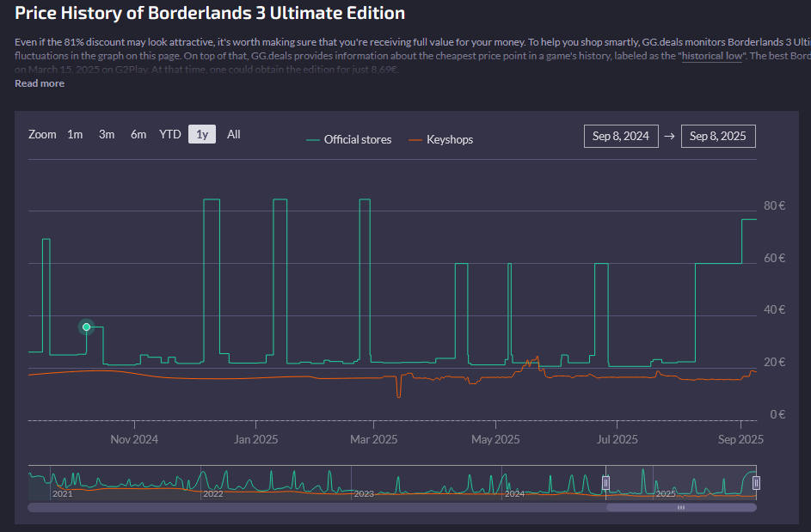
Task: Click the 60 € axis value
Action: (x=774, y=258)
